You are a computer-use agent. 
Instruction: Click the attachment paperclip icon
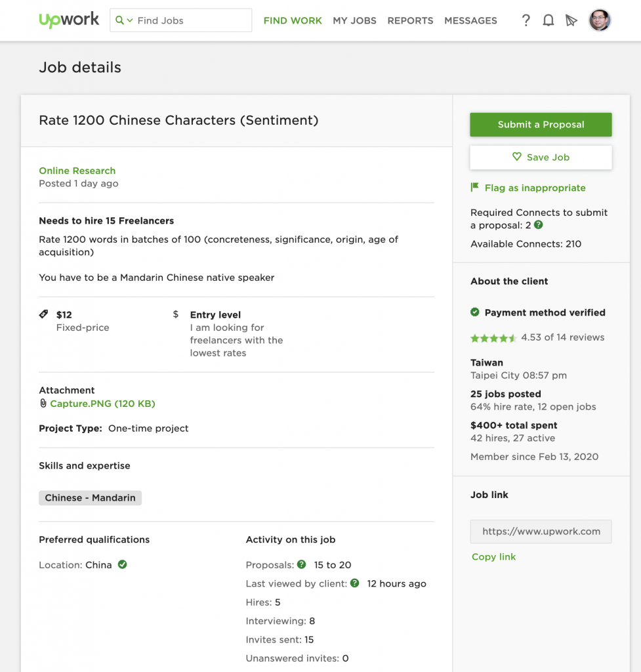(x=43, y=404)
